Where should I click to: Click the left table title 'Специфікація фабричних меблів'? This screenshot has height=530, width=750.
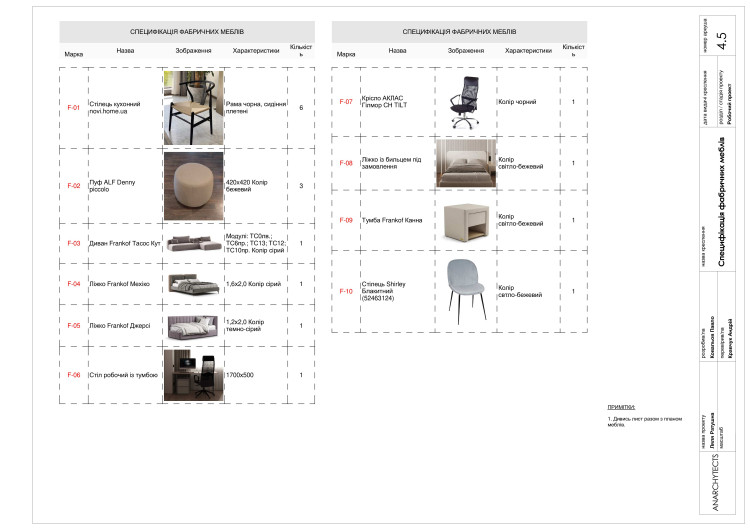point(187,32)
